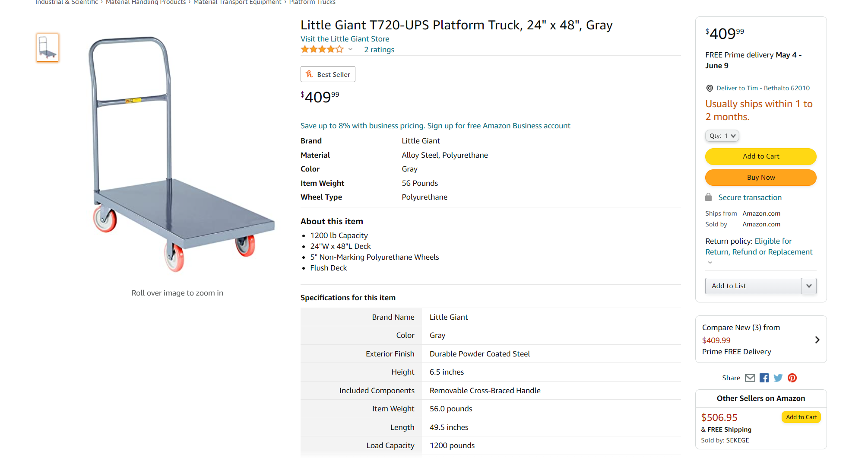Open the Qty quantity dropdown
868x458 pixels.
coord(722,136)
